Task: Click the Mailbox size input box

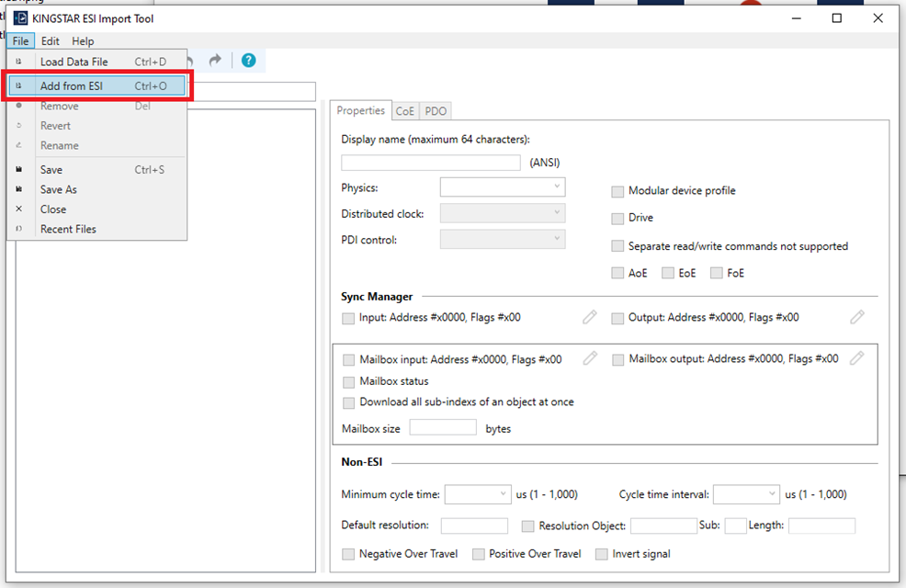Action: [443, 428]
